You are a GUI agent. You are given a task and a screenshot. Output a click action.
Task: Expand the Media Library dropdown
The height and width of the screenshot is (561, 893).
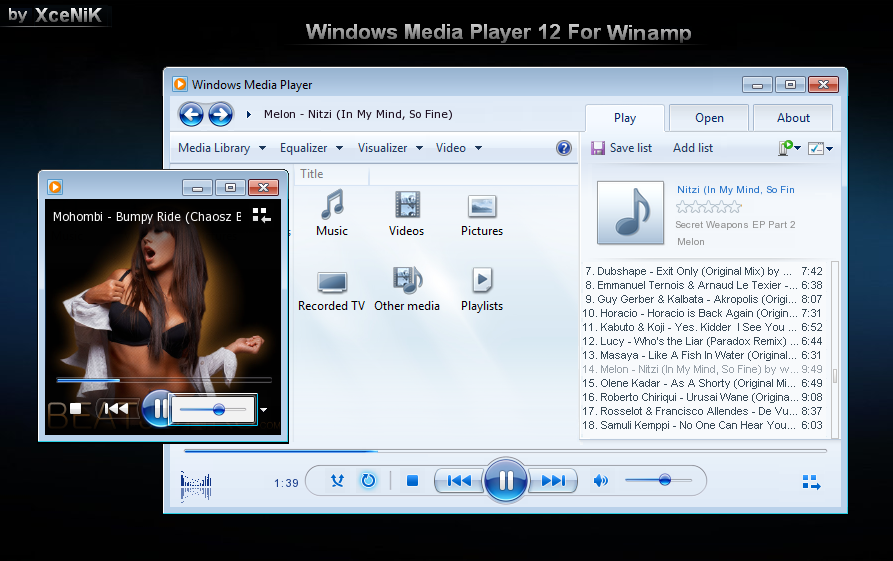click(222, 148)
